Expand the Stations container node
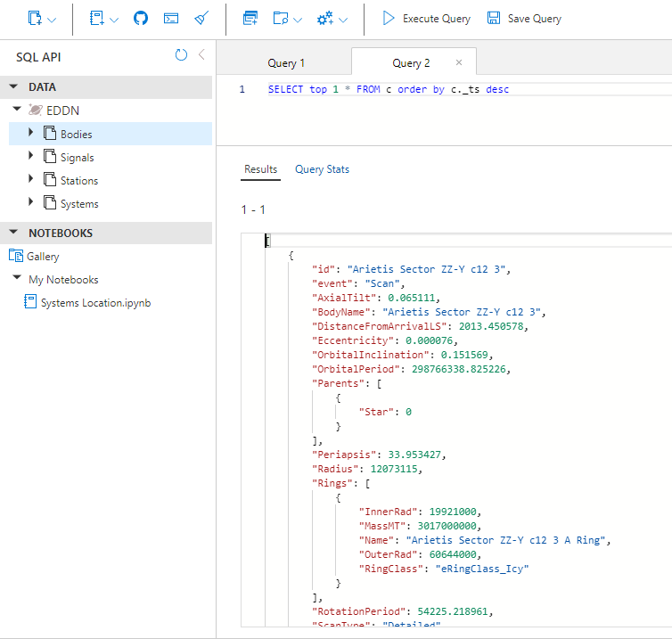 [x=30, y=180]
